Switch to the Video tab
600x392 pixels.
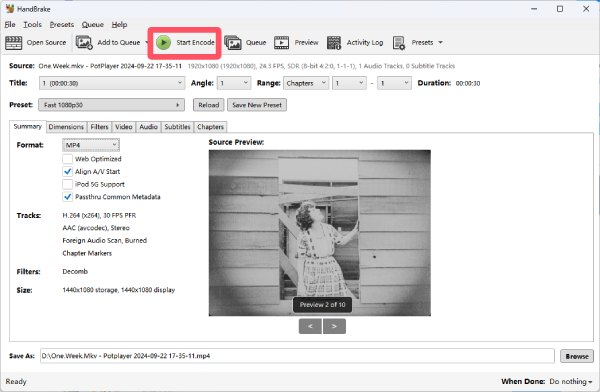[124, 127]
